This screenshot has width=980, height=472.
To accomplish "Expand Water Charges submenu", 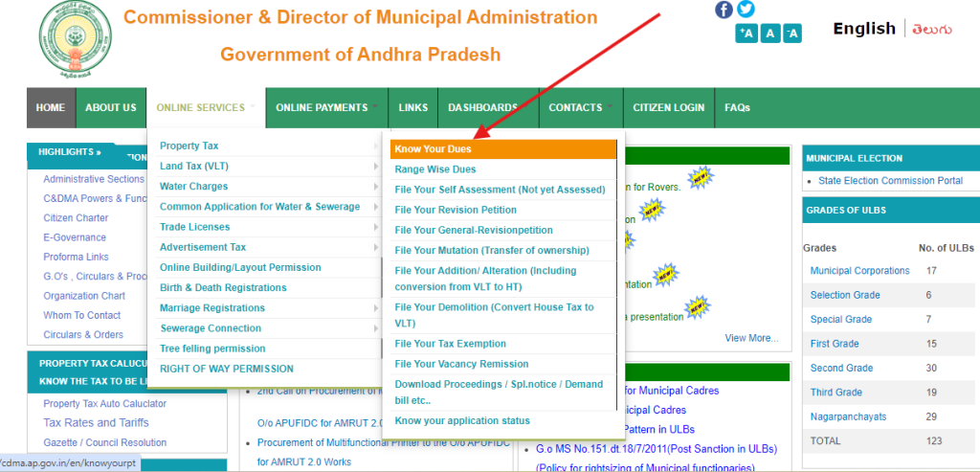I will point(193,187).
